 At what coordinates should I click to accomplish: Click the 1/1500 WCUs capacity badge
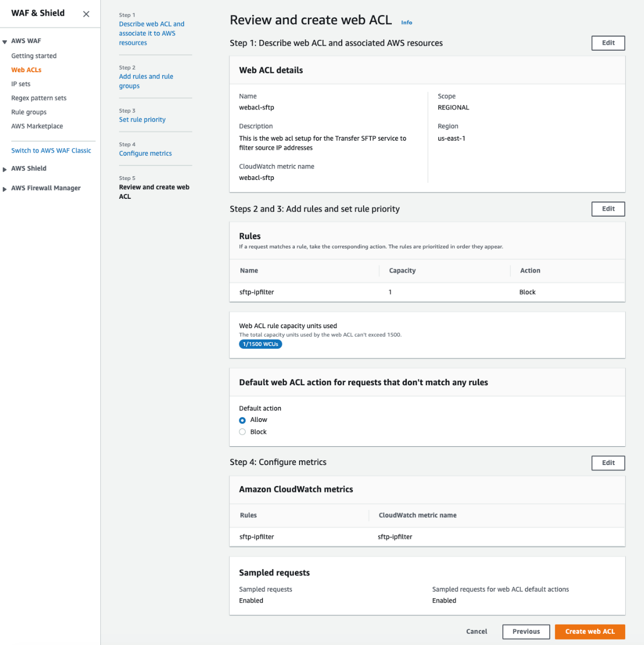pos(260,344)
